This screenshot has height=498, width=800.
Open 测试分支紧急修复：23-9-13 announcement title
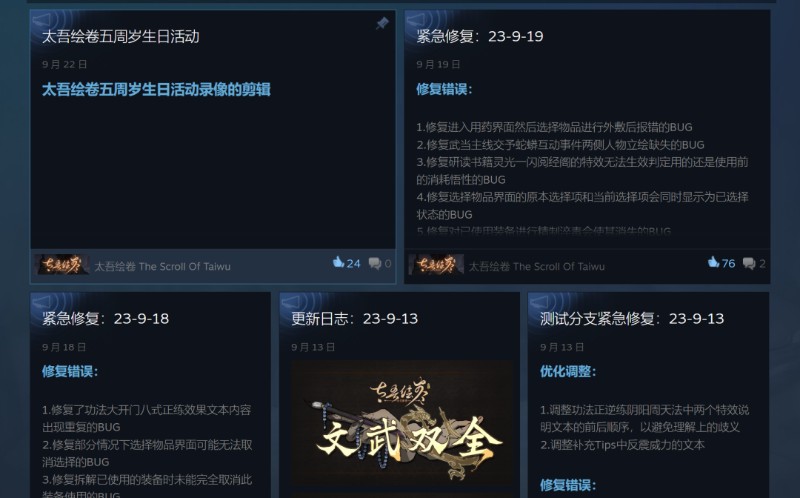632,319
